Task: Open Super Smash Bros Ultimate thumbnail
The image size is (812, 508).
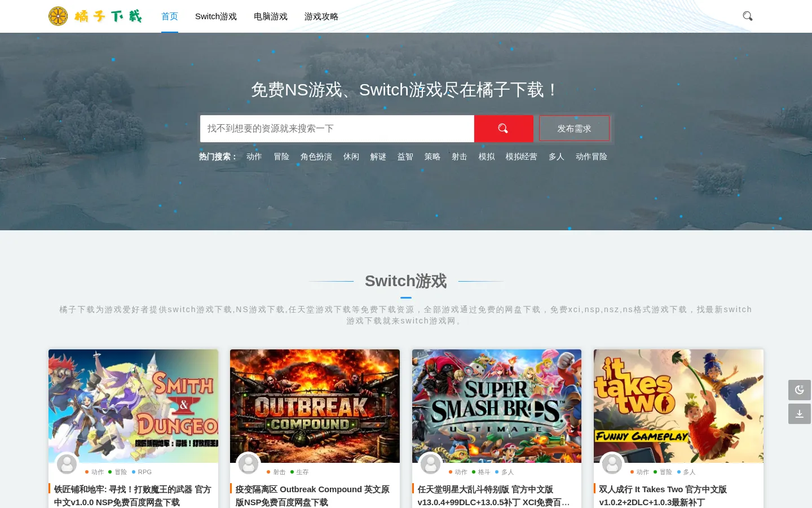Action: pyautogui.click(x=497, y=406)
